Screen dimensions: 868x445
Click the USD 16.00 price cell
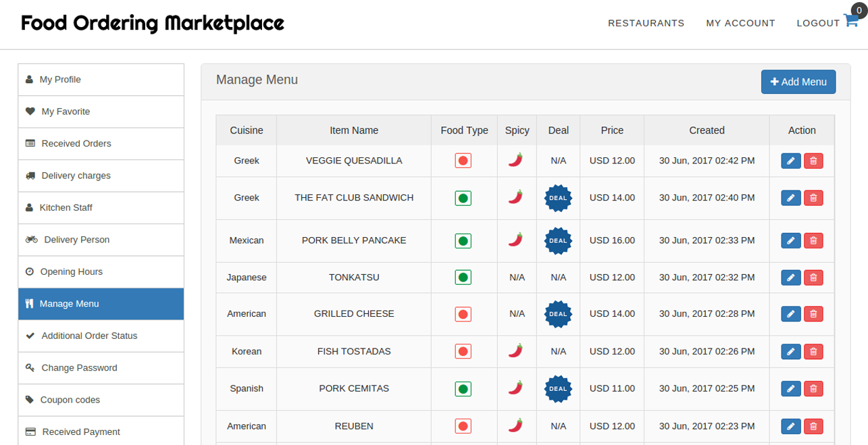click(612, 240)
